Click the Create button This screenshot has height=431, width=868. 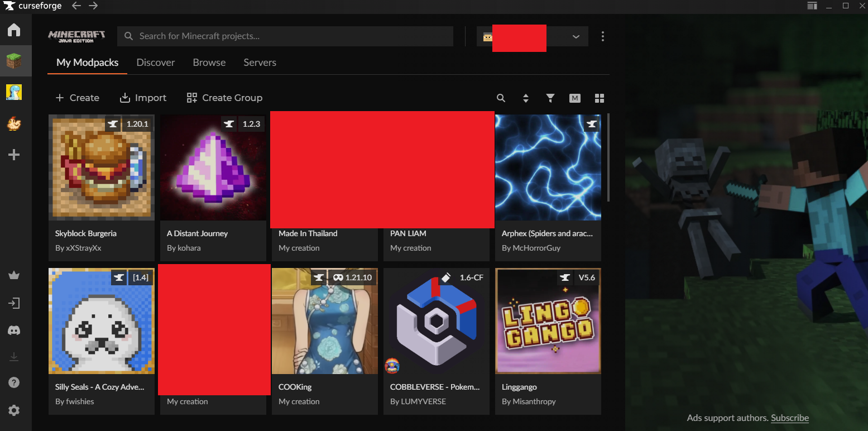click(77, 98)
